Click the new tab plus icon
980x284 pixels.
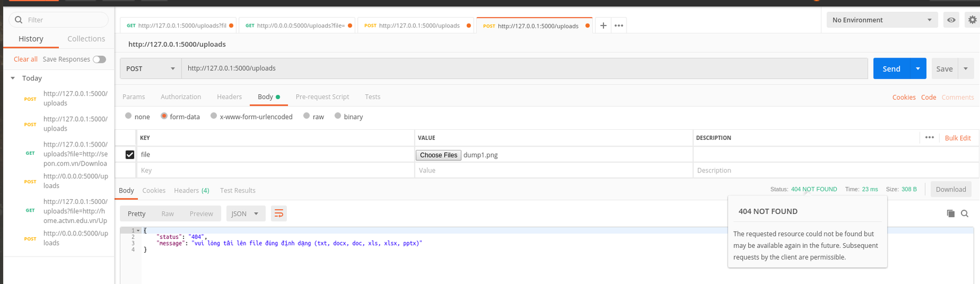coord(603,25)
